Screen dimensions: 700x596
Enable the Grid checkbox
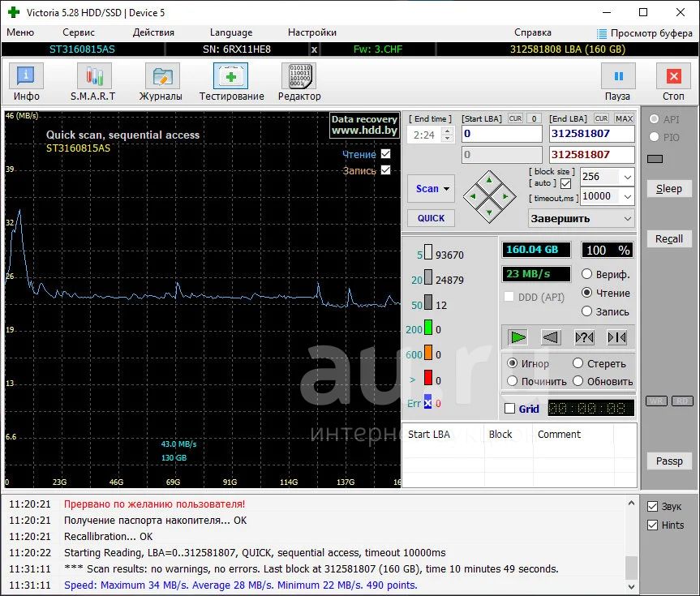click(x=509, y=409)
